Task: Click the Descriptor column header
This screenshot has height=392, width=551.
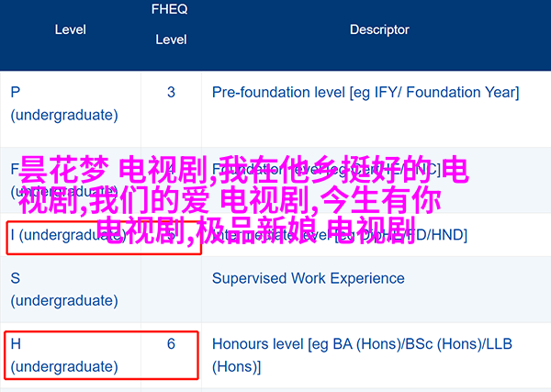Action: pos(379,30)
